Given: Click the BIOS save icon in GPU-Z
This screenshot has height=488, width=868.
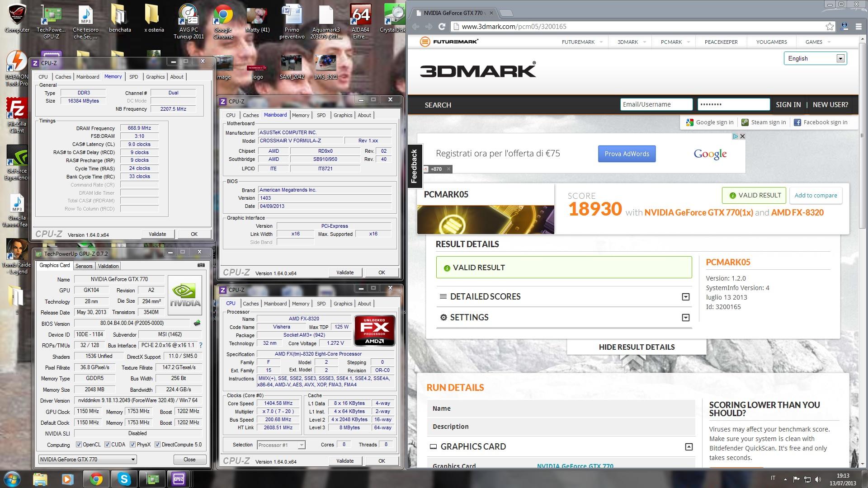Looking at the screenshot, I should (197, 323).
